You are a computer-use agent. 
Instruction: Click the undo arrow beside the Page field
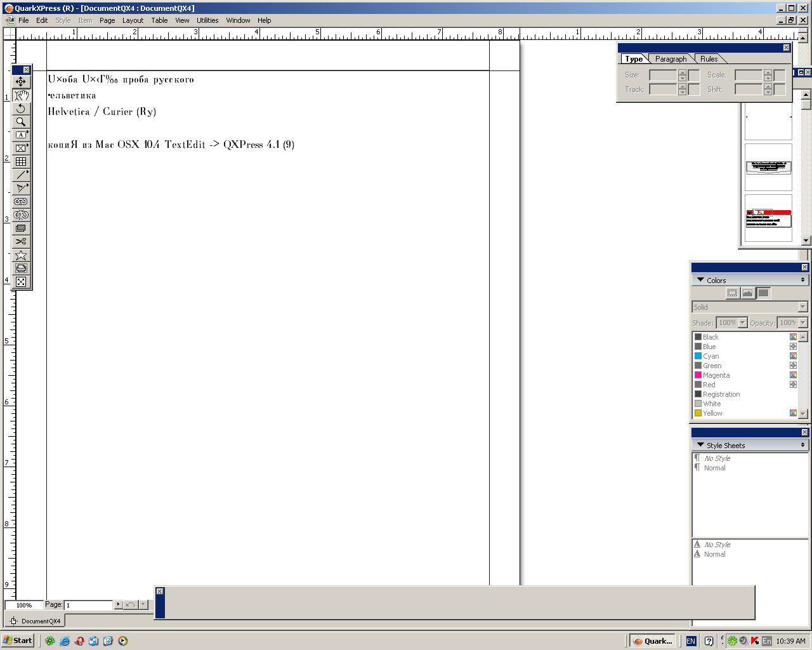pos(130,605)
